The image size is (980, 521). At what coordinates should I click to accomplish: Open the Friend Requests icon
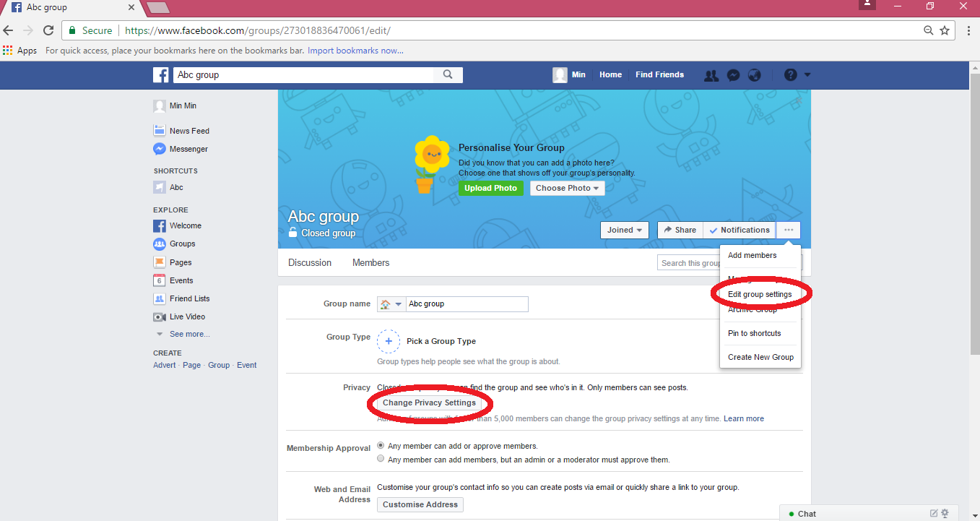711,75
